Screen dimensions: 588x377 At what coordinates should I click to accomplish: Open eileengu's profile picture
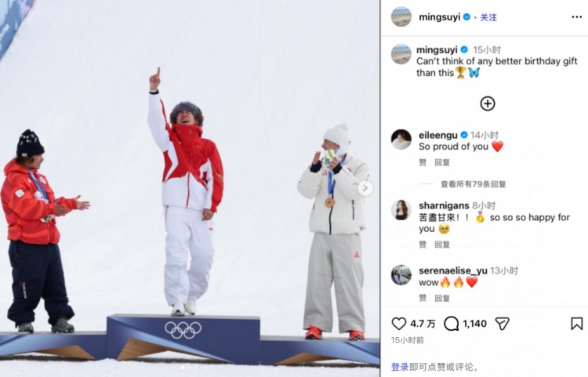point(401,140)
